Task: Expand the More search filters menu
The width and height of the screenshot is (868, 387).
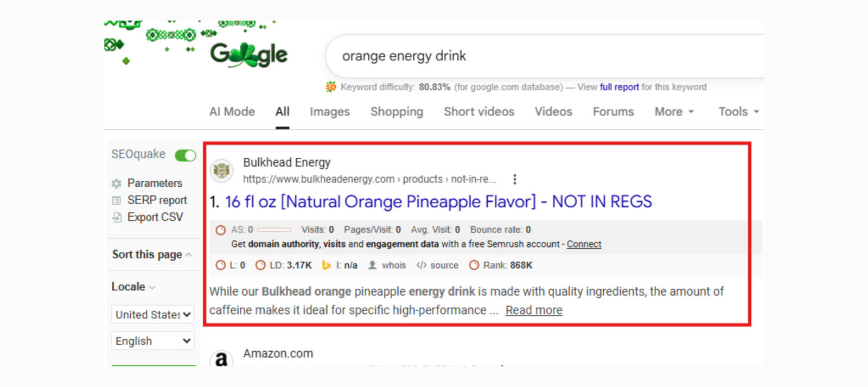Action: 674,112
